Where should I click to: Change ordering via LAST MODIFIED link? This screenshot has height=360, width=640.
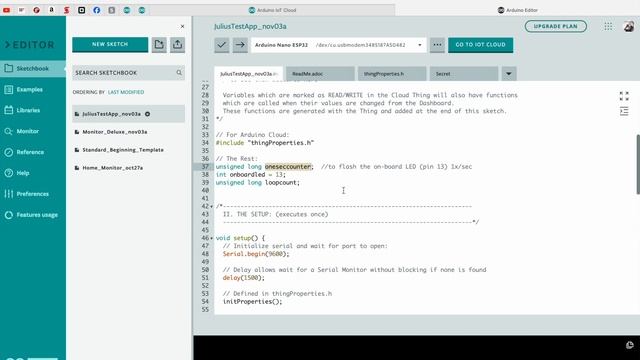point(126,92)
